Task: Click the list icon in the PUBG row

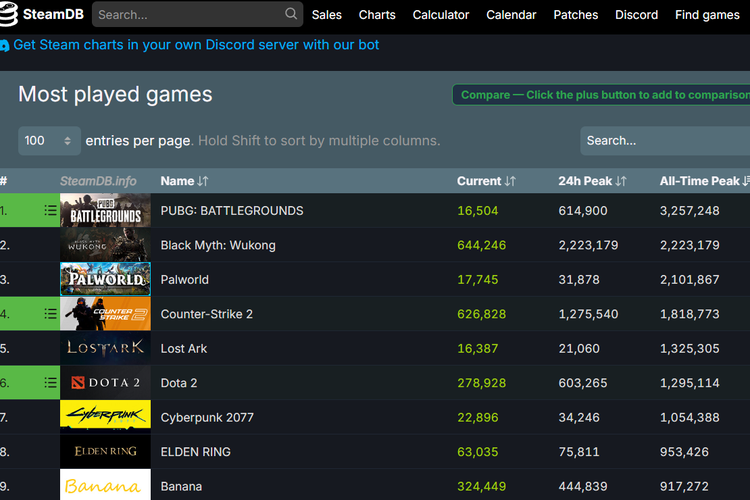Action: 50,211
